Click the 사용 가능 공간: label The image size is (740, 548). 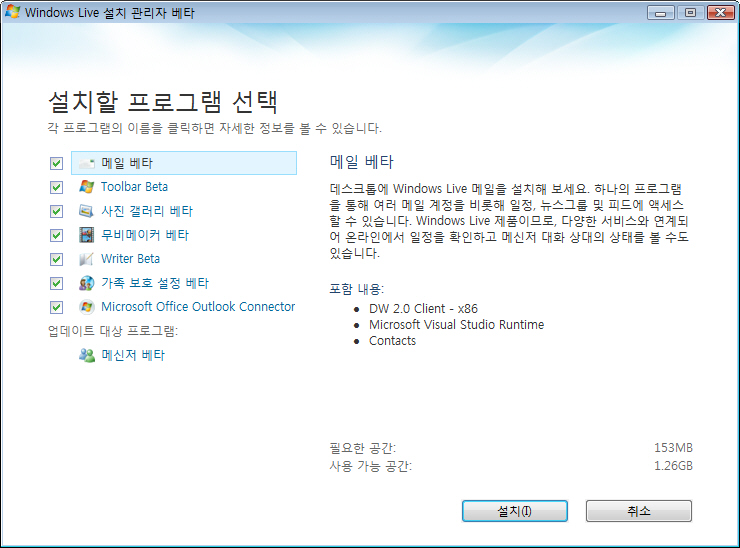[x=370, y=466]
